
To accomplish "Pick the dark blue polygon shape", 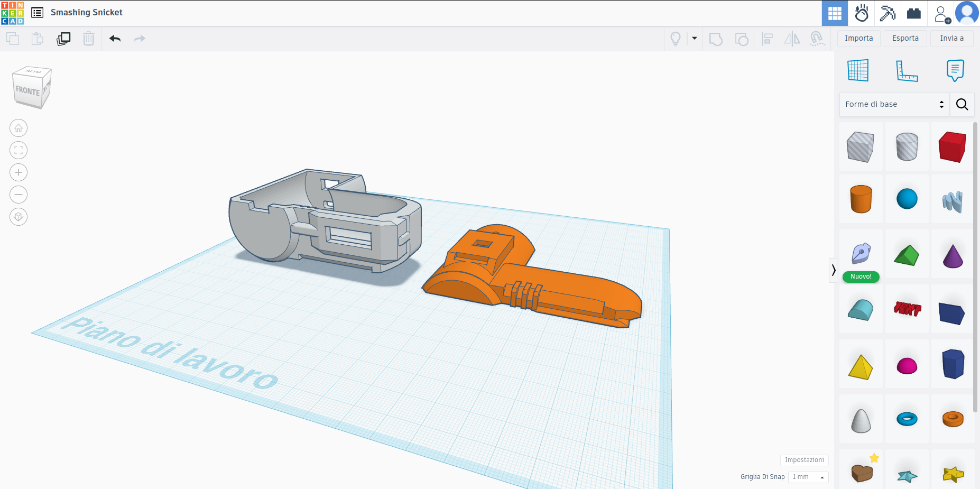I will click(953, 364).
